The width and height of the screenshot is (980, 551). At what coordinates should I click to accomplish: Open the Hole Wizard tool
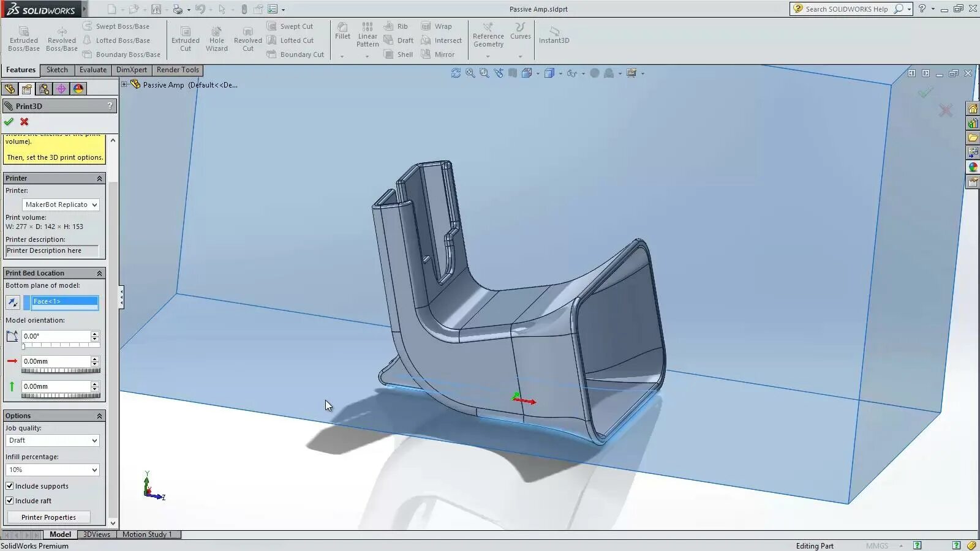[216, 38]
